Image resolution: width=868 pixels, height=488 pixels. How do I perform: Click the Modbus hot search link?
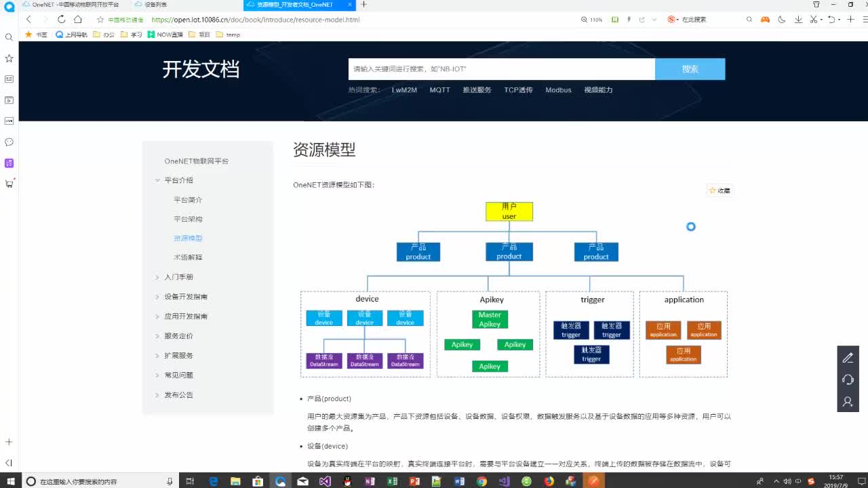[558, 90]
